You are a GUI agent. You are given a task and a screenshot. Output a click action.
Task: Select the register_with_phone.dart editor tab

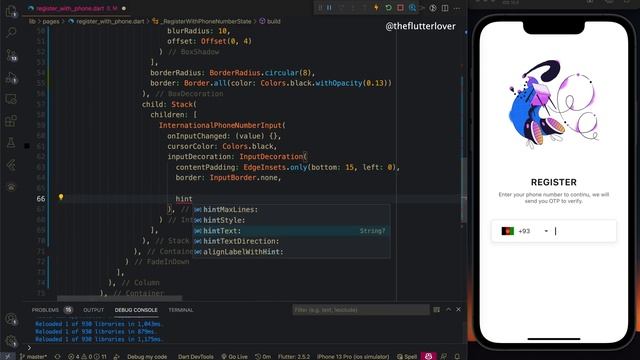(76, 8)
